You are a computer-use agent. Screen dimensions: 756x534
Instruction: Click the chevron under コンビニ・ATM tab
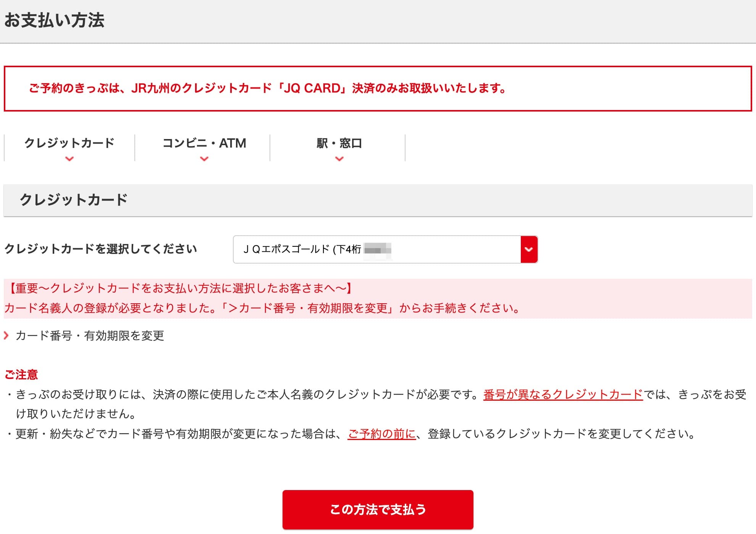204,159
